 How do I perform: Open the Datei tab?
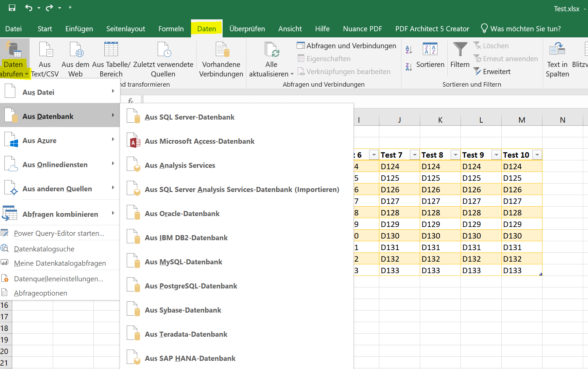pyautogui.click(x=14, y=29)
